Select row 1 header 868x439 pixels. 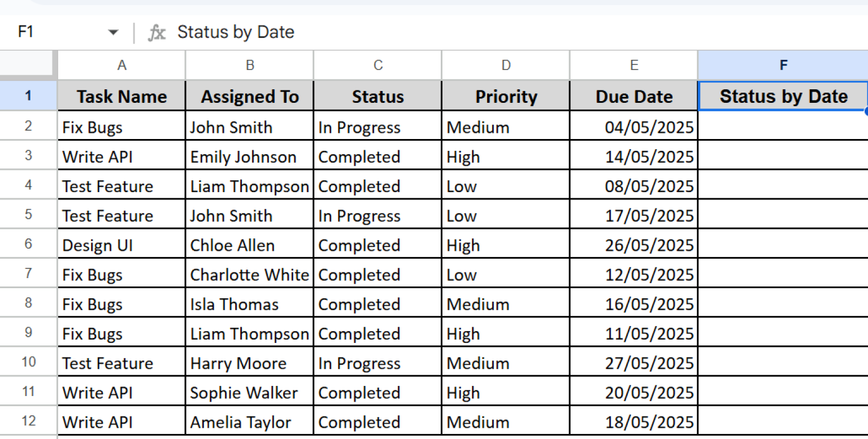[x=28, y=96]
